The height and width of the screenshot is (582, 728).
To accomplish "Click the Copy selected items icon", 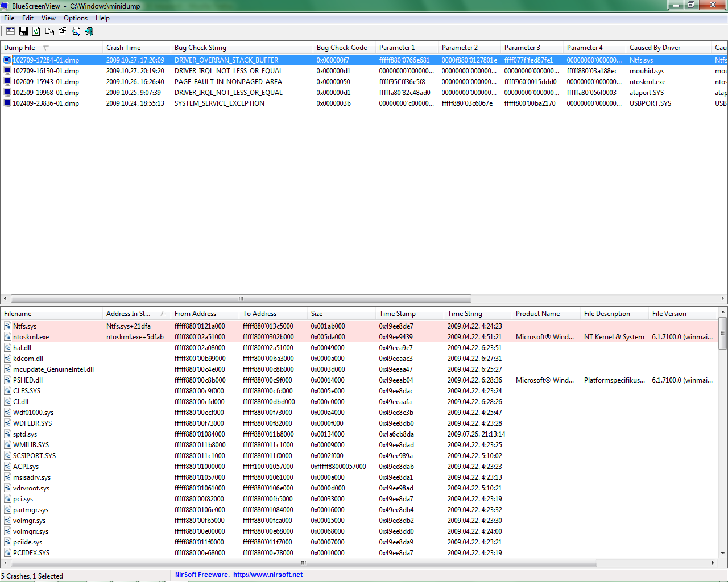I will [x=50, y=31].
